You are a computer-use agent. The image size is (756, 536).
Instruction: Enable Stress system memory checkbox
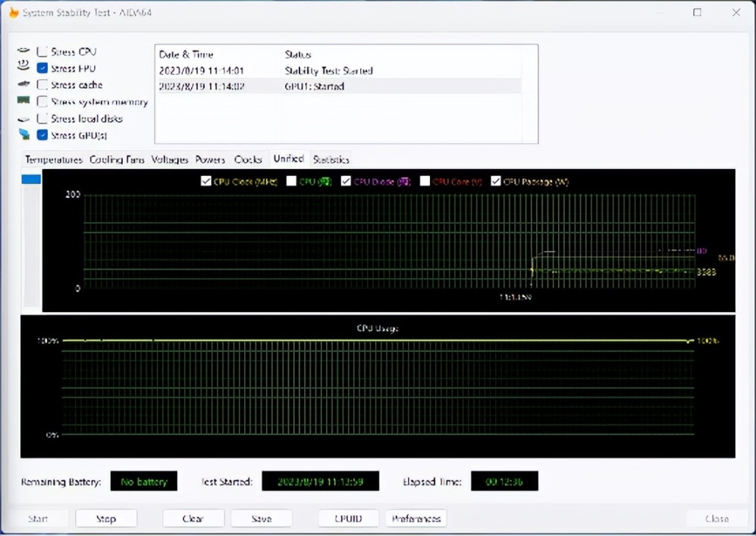pos(42,102)
